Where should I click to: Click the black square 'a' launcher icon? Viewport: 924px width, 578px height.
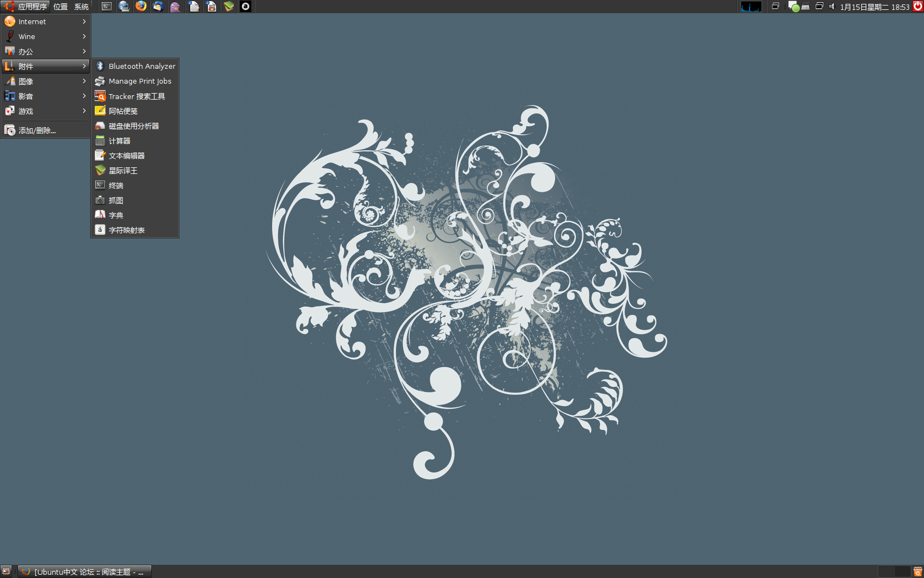(246, 7)
